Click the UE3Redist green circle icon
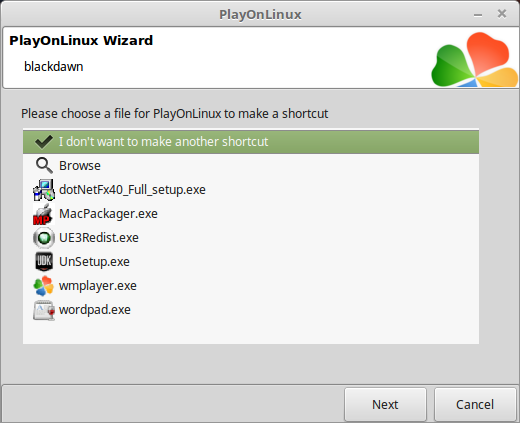The image size is (520, 423). pyautogui.click(x=44, y=238)
